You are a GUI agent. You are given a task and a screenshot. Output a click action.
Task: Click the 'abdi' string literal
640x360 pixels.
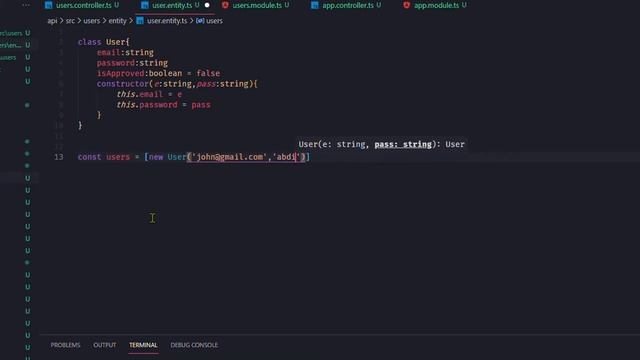tap(286, 157)
